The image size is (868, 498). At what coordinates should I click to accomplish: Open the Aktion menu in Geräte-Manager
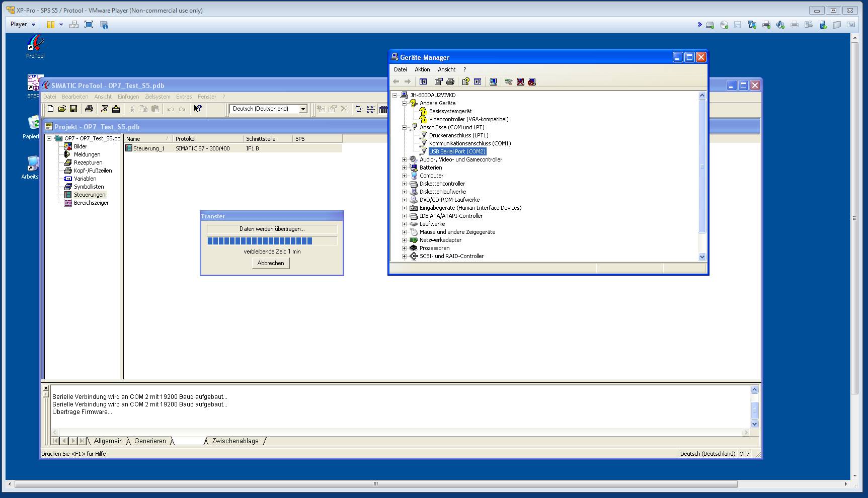pyautogui.click(x=422, y=69)
